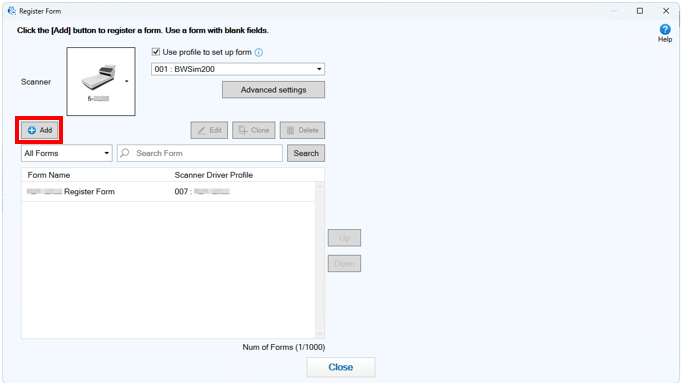Click the magnifier icon in search box
The image size is (682, 387).
pos(125,153)
